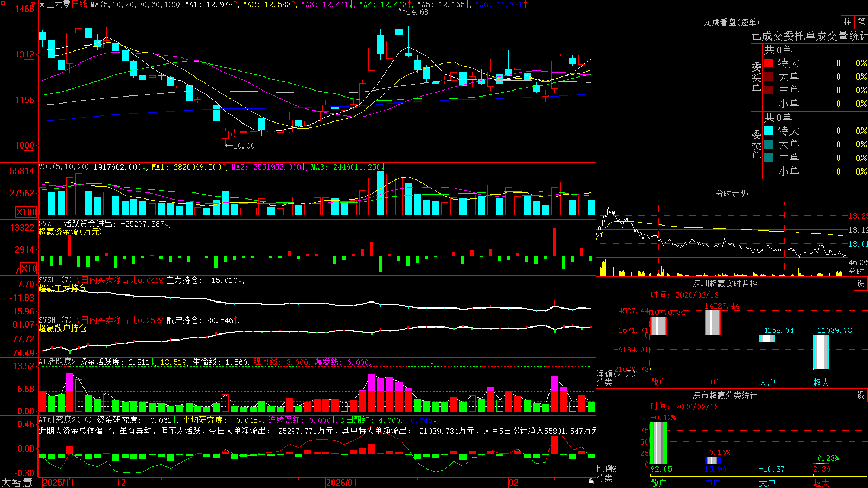868x488 pixels.
Task: Click the small red square icon at top-left corner
Action: point(2,3)
